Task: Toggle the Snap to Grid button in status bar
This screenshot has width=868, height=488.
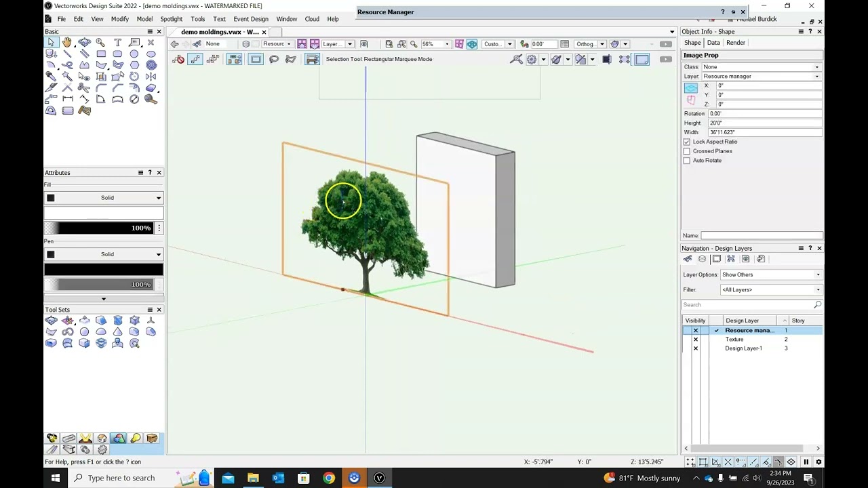Action: 690,462
